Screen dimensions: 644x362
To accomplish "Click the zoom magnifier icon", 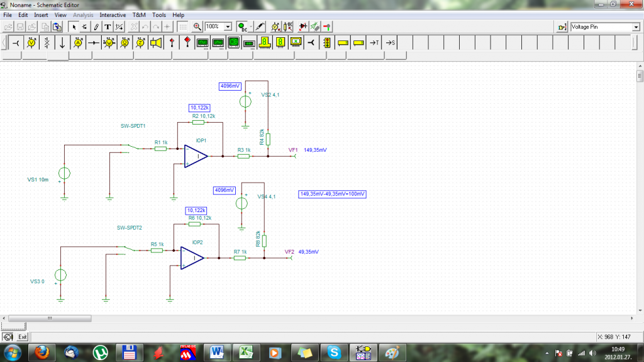I will coord(197,27).
